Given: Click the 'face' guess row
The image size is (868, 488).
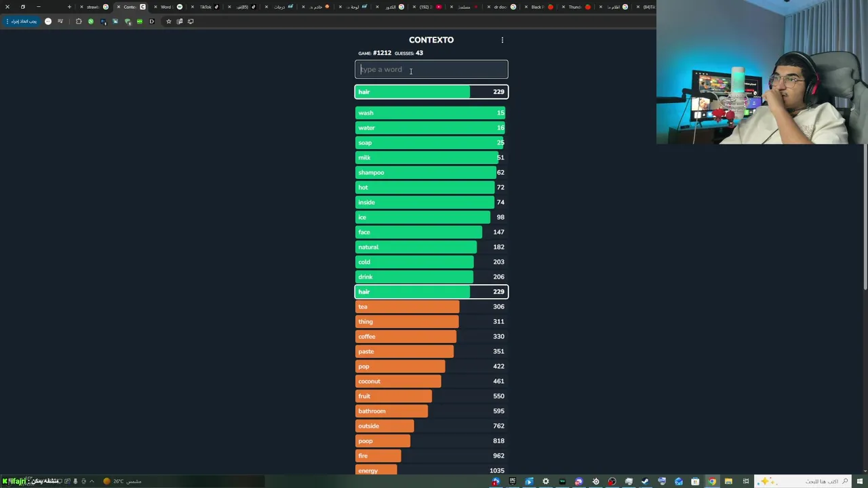Looking at the screenshot, I should [x=431, y=232].
